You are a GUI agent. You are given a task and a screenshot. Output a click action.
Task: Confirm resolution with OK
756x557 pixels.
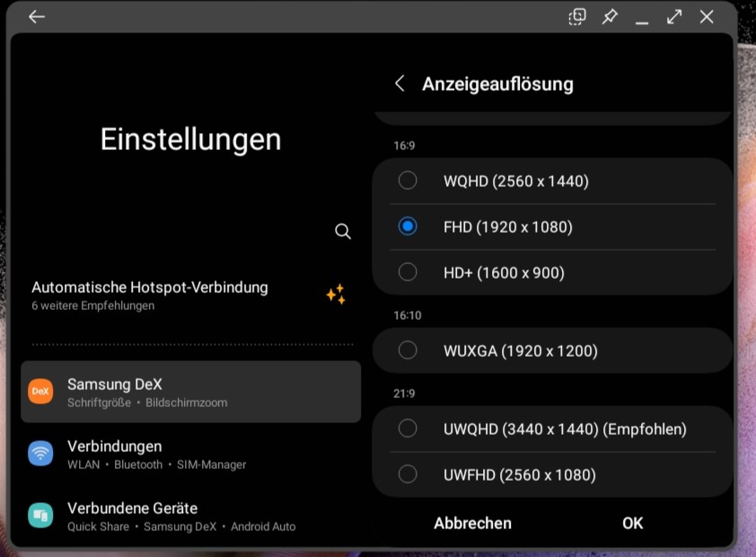(x=632, y=522)
